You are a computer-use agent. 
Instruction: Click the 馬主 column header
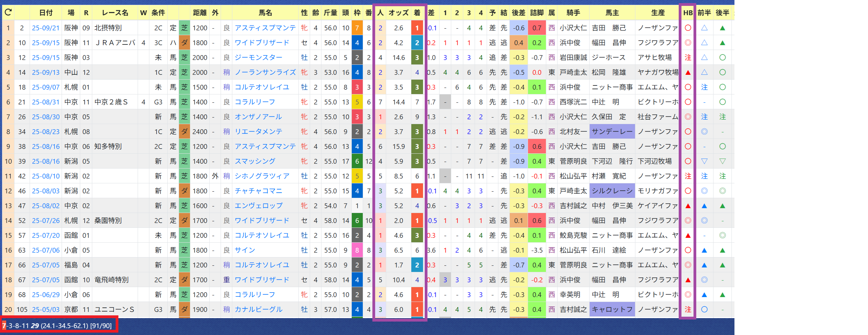tap(612, 13)
